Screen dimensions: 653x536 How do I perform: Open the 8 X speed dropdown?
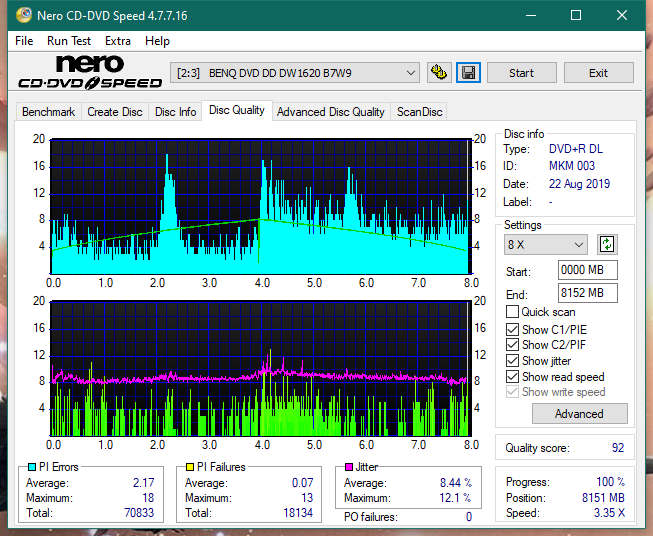[546, 244]
